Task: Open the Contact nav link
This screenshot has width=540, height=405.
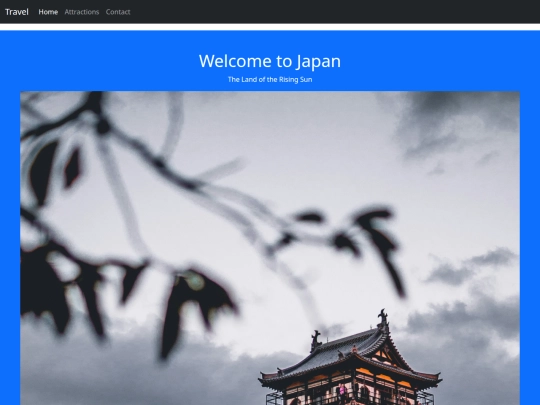Action: [x=118, y=12]
